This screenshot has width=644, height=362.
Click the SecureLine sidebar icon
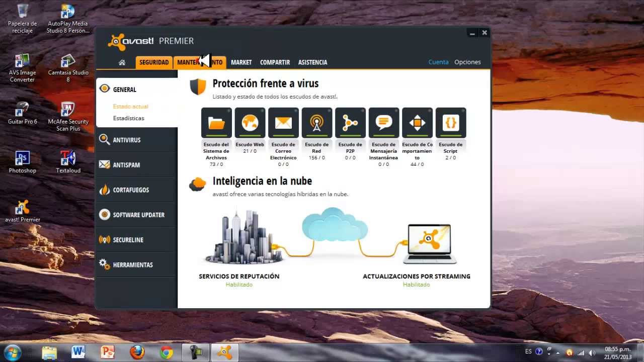click(x=104, y=240)
